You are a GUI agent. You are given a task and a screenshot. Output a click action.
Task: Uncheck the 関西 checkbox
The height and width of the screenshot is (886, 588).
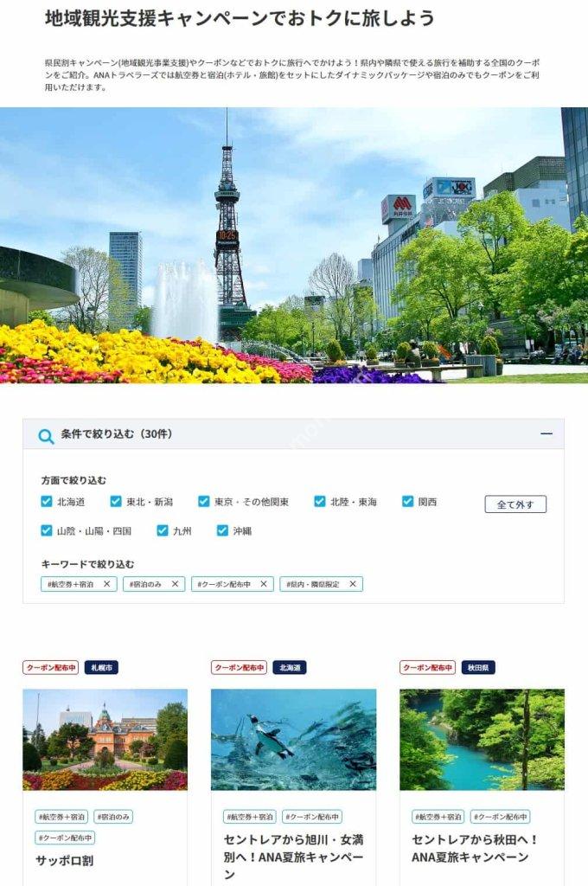pos(408,501)
